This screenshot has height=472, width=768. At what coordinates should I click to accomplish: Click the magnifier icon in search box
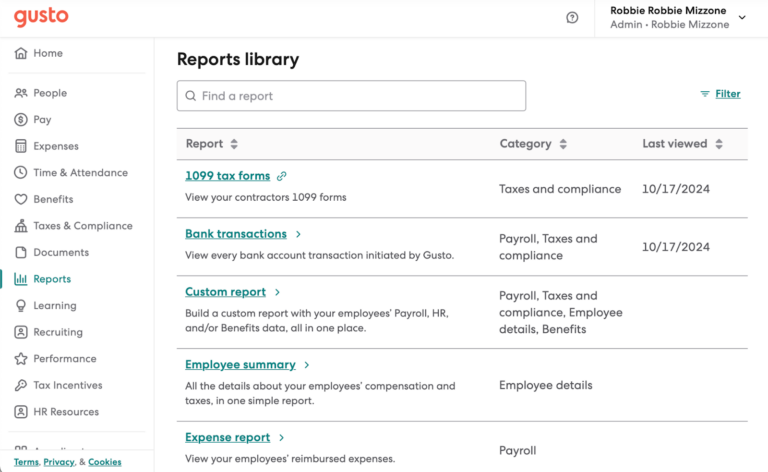coord(191,96)
